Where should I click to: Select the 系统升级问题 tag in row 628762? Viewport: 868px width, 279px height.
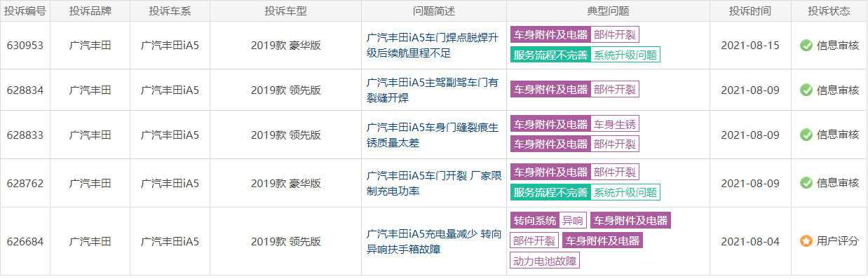(x=626, y=192)
